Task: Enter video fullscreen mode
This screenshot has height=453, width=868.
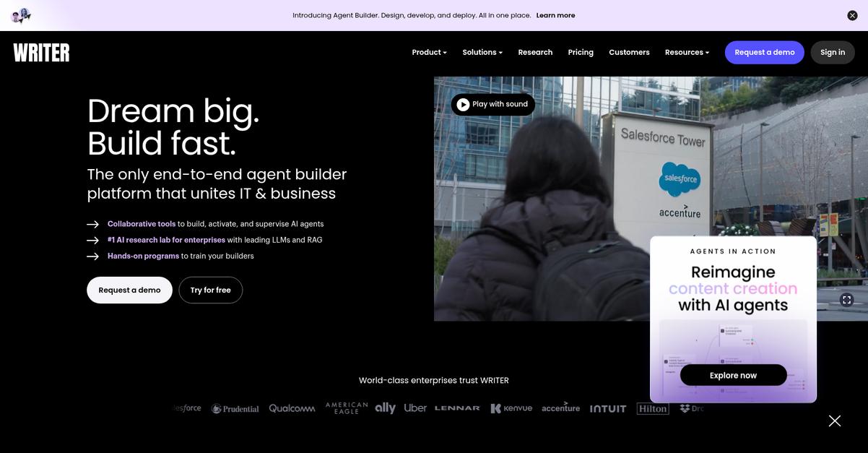Action: tap(847, 299)
